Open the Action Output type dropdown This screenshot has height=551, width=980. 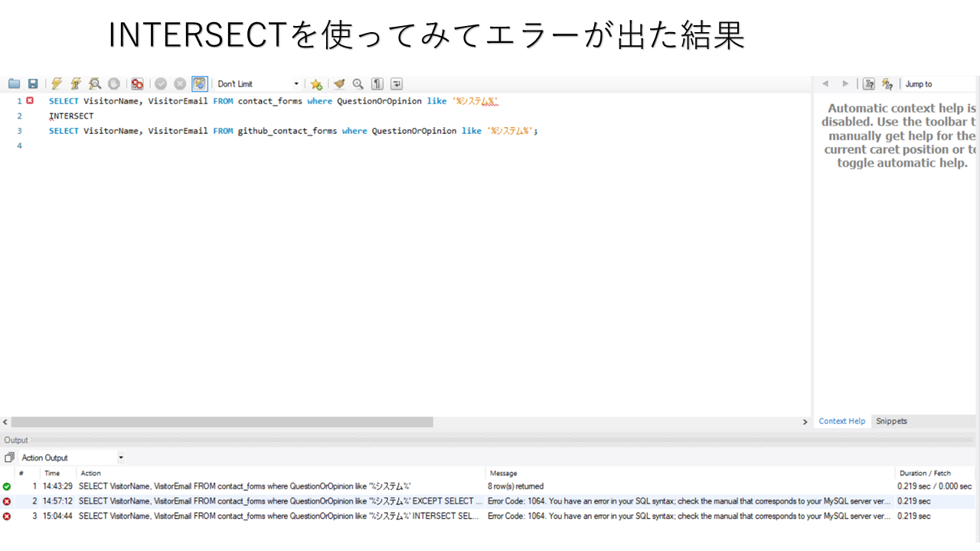[73, 458]
